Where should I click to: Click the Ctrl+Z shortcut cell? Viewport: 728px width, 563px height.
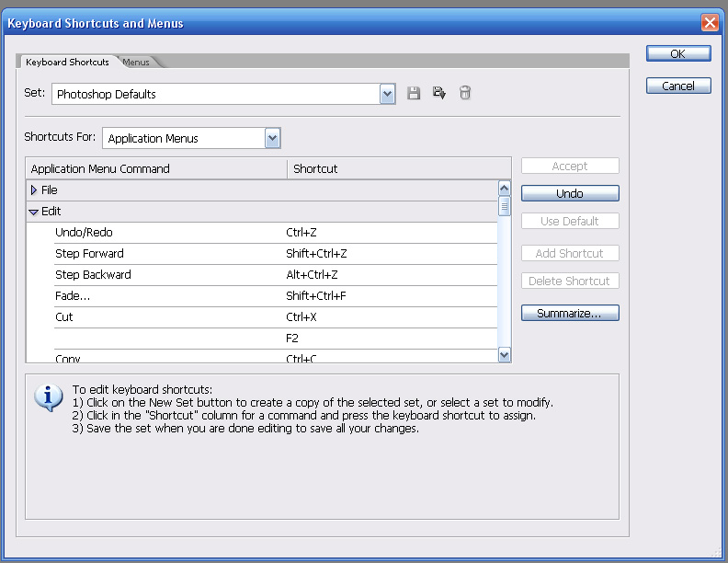pyautogui.click(x=301, y=233)
